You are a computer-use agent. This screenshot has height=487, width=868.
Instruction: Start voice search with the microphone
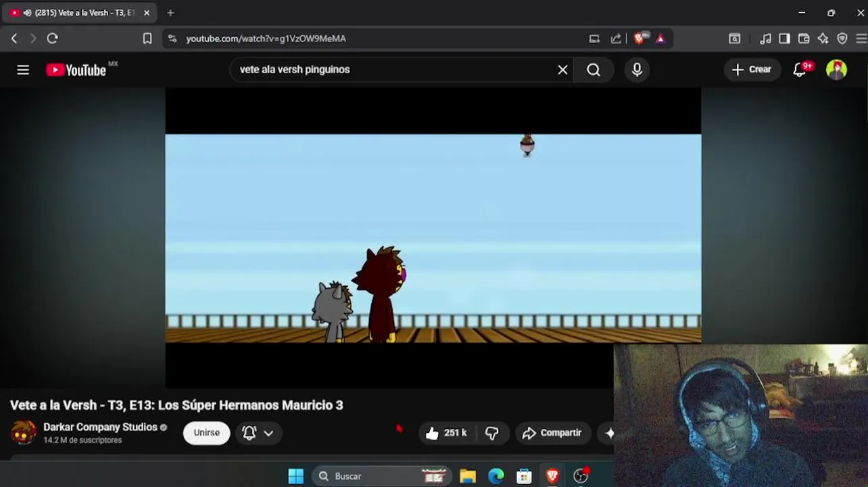637,70
